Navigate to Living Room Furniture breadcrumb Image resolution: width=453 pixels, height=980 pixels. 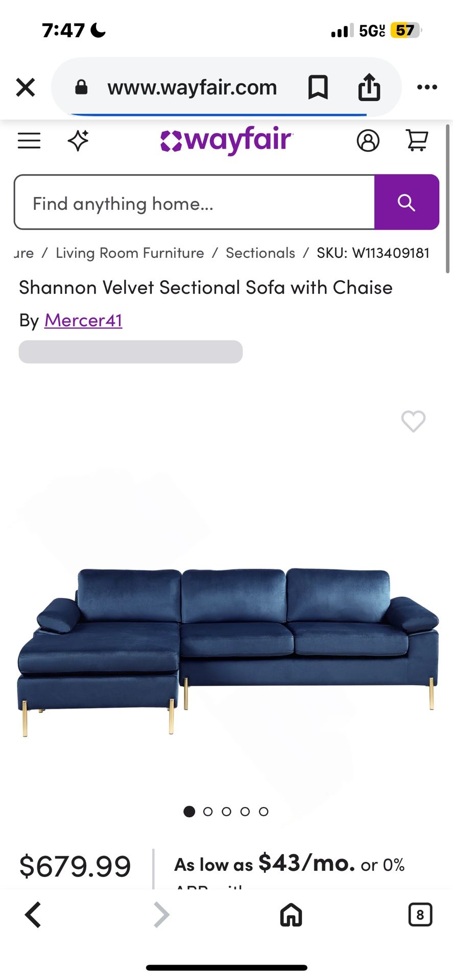point(129,253)
